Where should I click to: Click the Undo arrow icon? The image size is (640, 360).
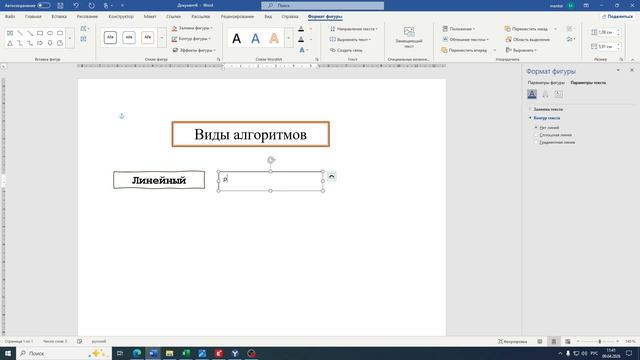tap(76, 6)
